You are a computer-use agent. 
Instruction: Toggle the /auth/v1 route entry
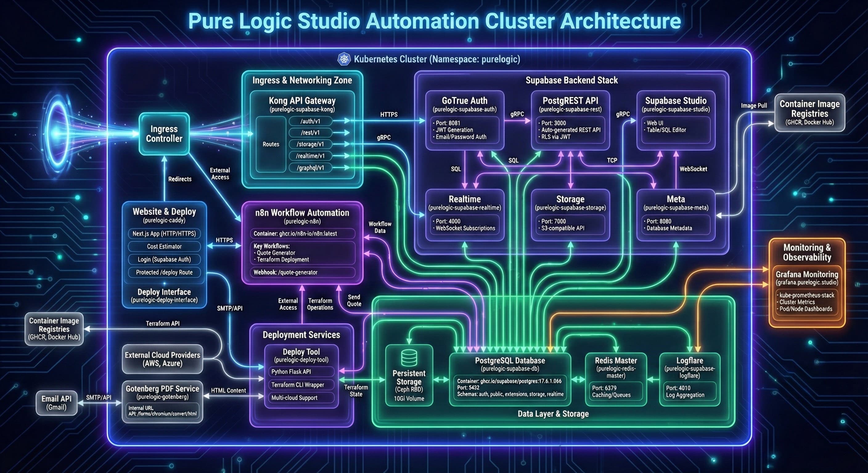[311, 121]
